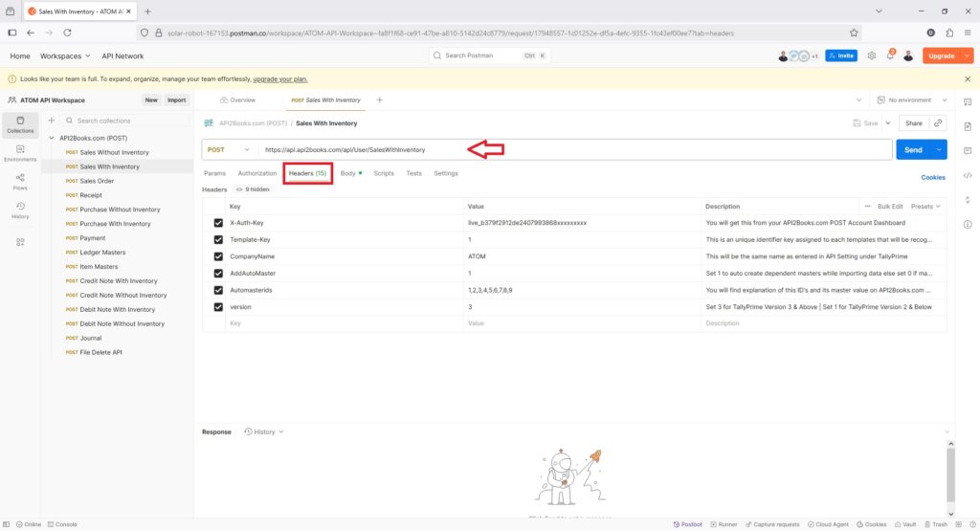Screen dimensions: 980x531
Task: Open the Sales Order request
Action: [x=97, y=181]
